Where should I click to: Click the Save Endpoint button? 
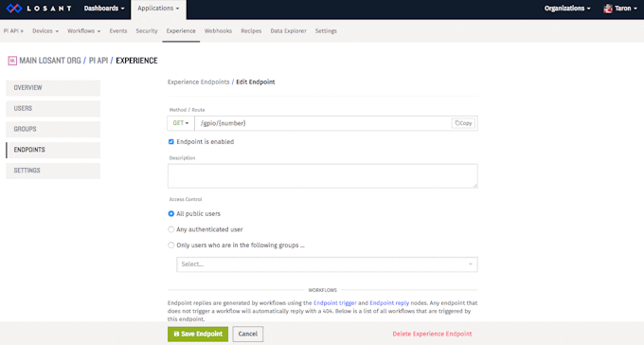[198, 334]
